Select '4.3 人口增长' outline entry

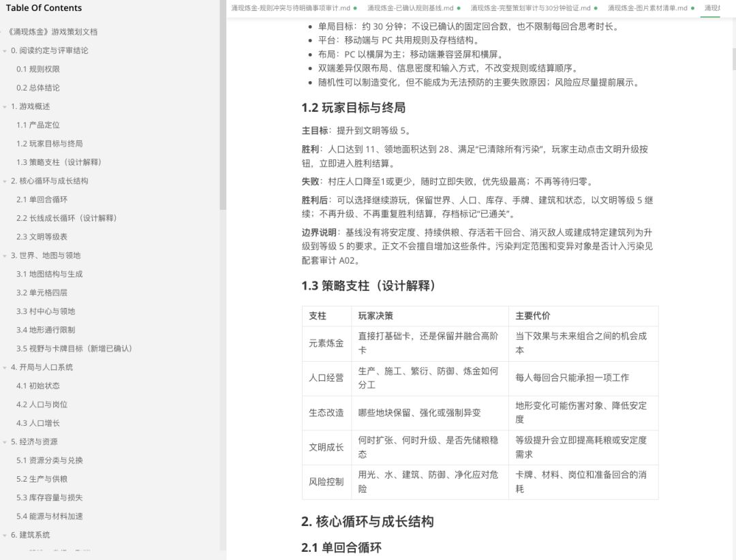38,423
